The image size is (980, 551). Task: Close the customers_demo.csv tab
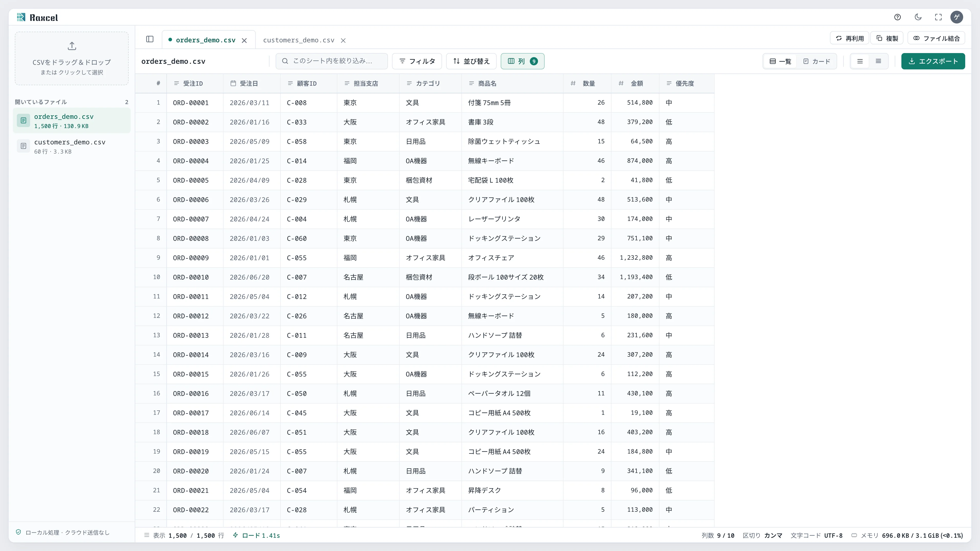343,40
